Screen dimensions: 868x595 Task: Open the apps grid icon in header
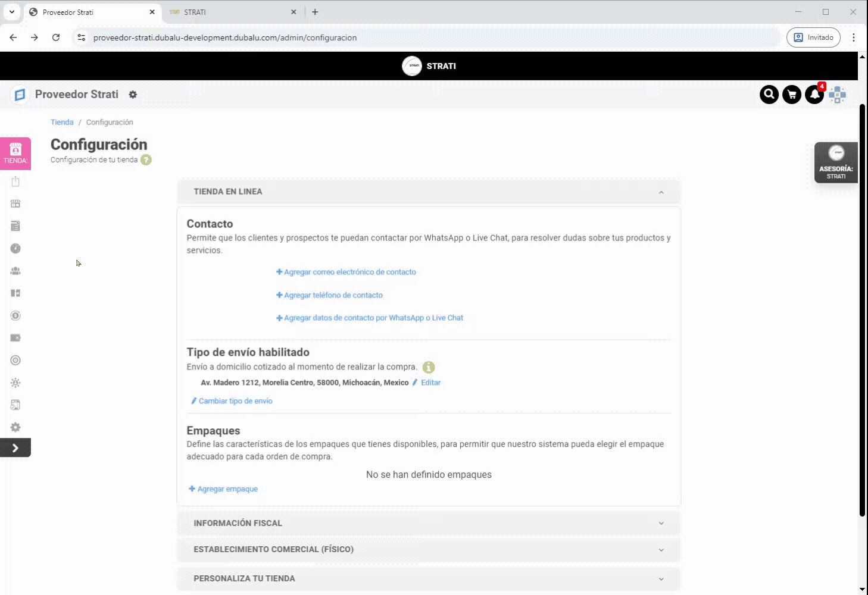click(x=837, y=95)
